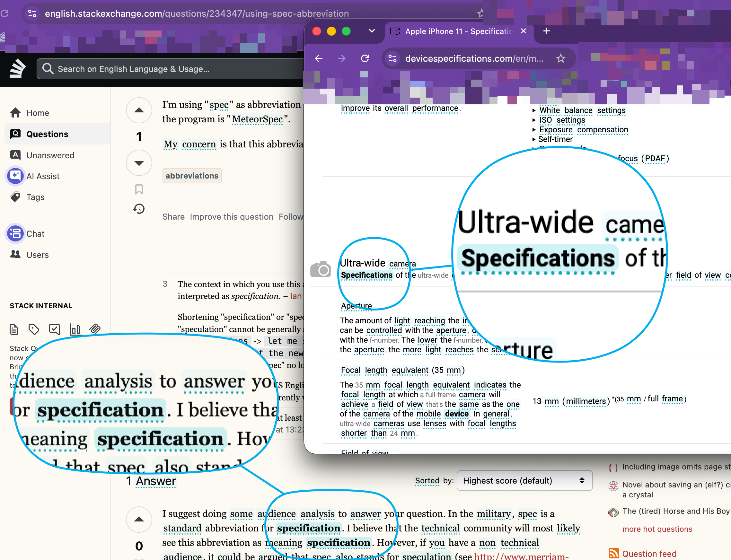
Task: Click the Stack Internal paperclip icon
Action: coord(95,329)
